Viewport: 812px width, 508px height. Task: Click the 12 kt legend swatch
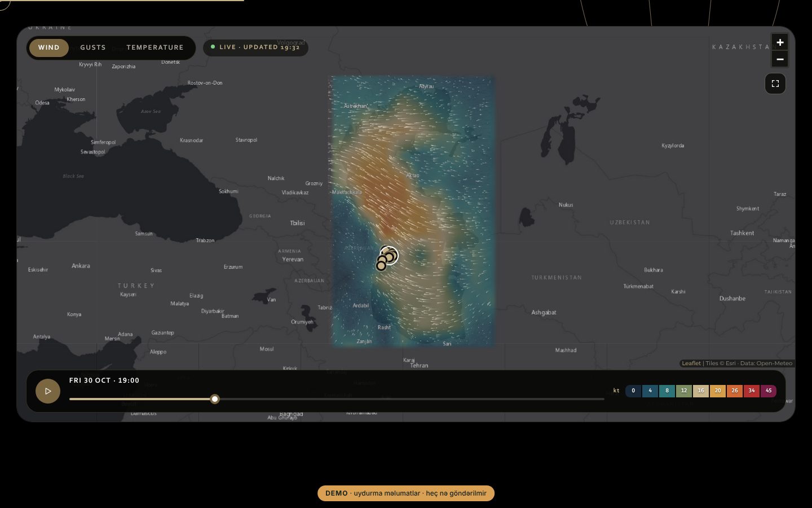(684, 391)
